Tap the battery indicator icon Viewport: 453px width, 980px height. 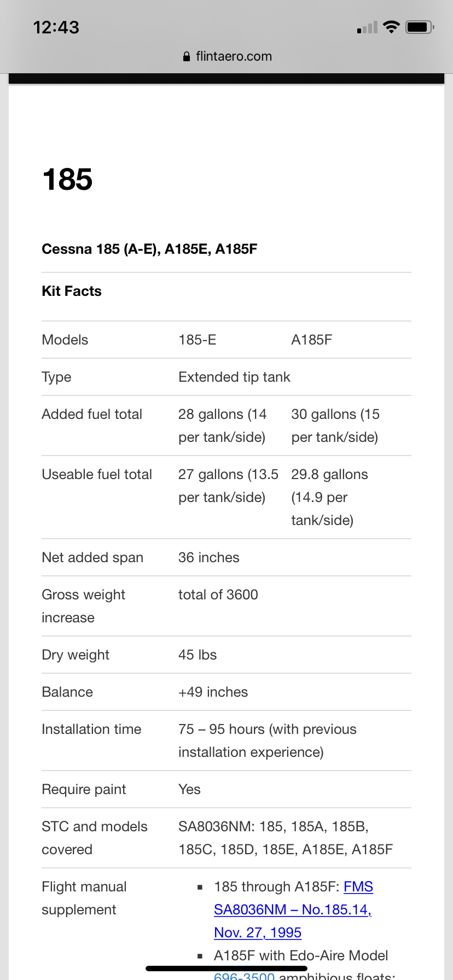pyautogui.click(x=420, y=27)
